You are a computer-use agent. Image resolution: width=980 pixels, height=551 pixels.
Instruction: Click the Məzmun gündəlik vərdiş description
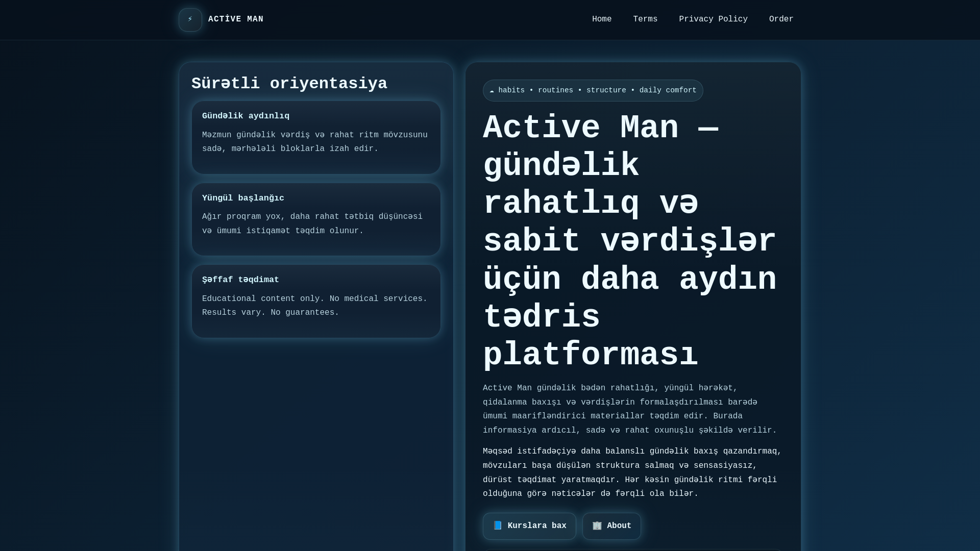315,142
